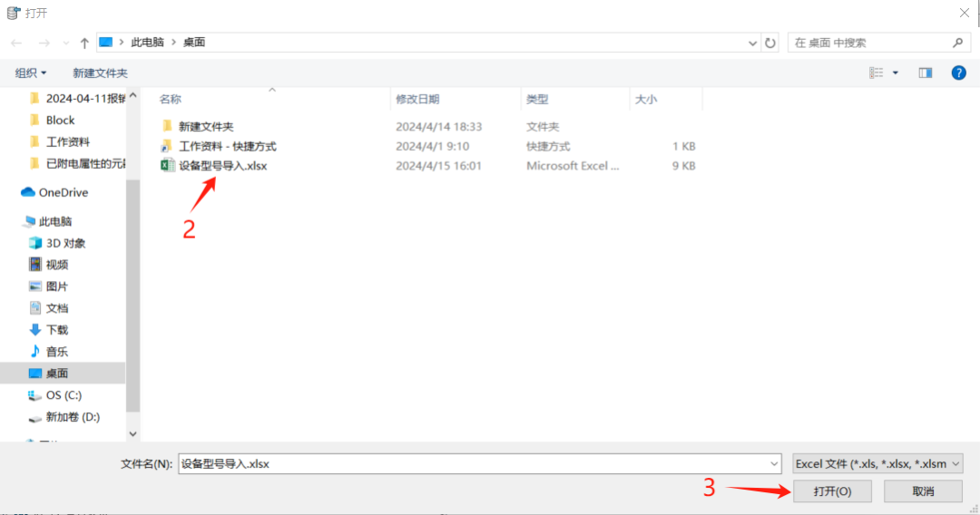
Task: Open the 组织 menu
Action: (31, 73)
